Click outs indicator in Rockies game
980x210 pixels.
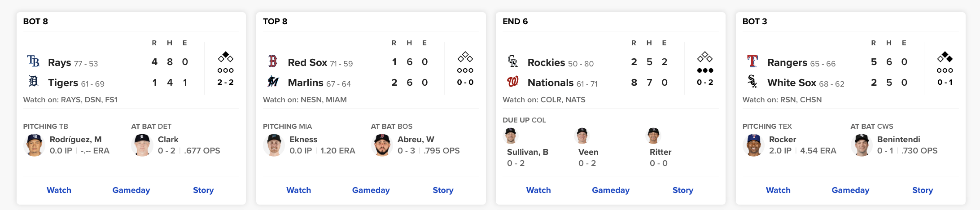click(x=705, y=70)
